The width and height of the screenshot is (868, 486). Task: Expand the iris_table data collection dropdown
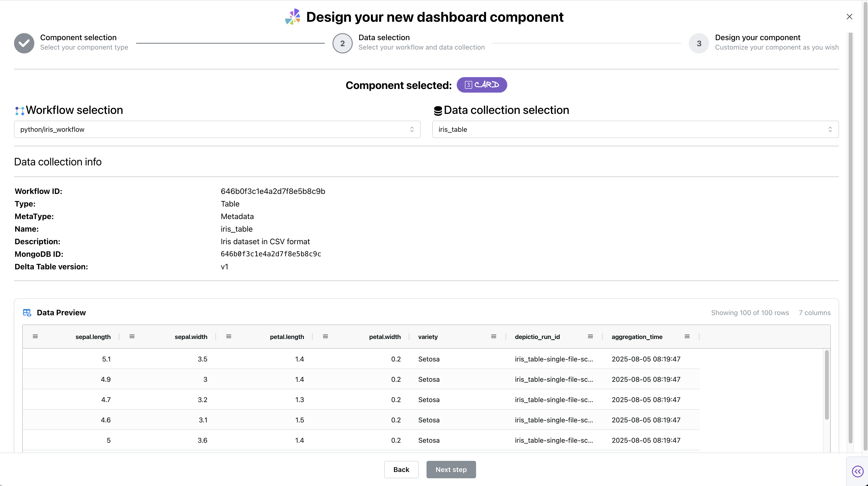coord(635,129)
